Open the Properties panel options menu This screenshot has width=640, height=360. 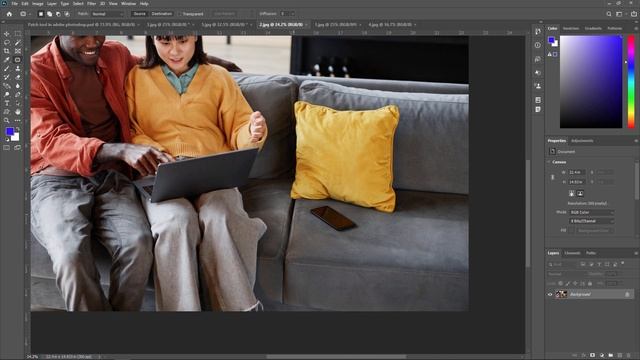tap(636, 141)
